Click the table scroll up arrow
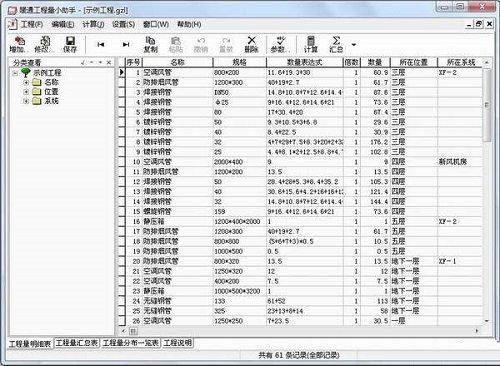The image size is (500, 366). pos(487,62)
